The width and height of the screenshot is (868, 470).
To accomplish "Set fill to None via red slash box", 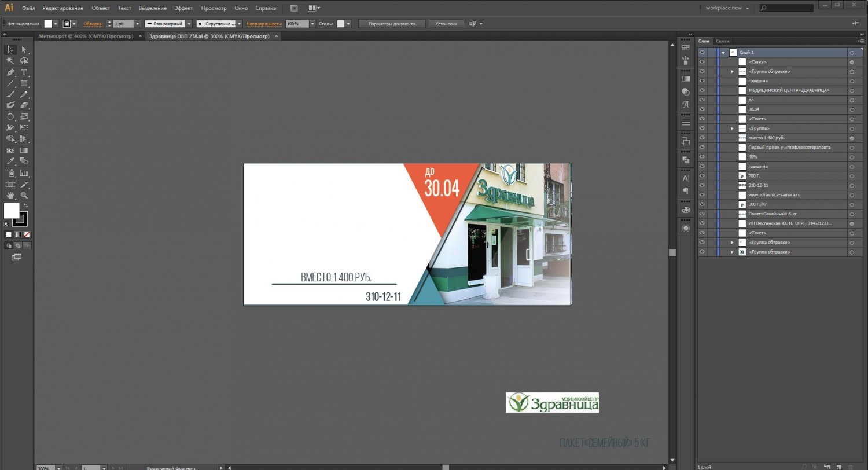I will point(27,234).
